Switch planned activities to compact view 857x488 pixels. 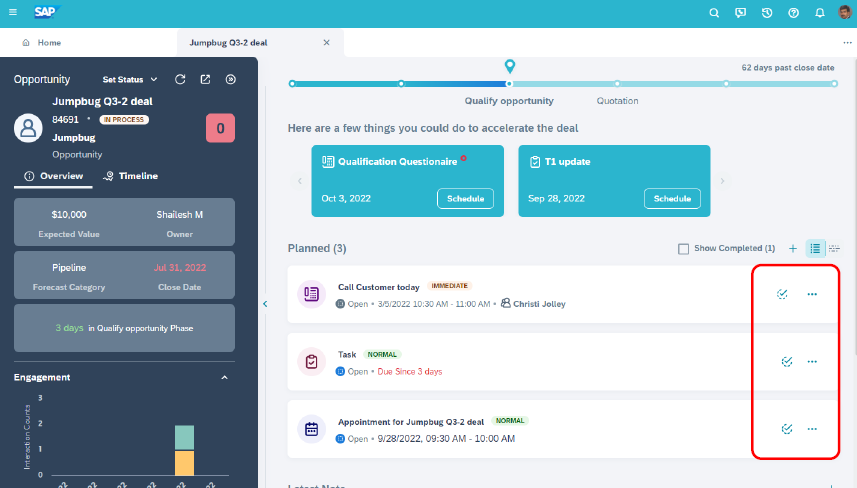[x=835, y=248]
